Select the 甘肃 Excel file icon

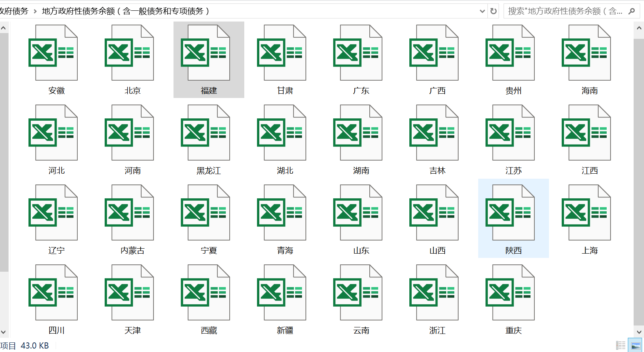pyautogui.click(x=282, y=53)
